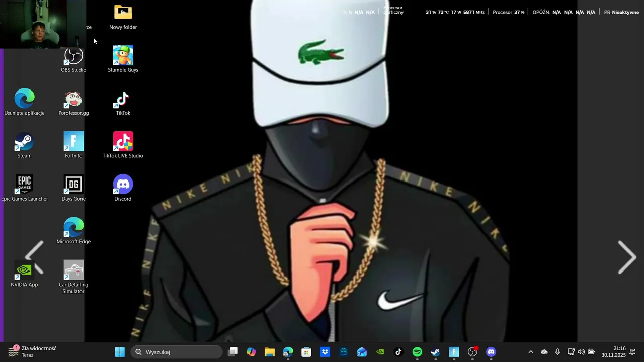This screenshot has height=362, width=644.
Task: Open the Stumble Guys desktop shortcut
Action: click(123, 59)
